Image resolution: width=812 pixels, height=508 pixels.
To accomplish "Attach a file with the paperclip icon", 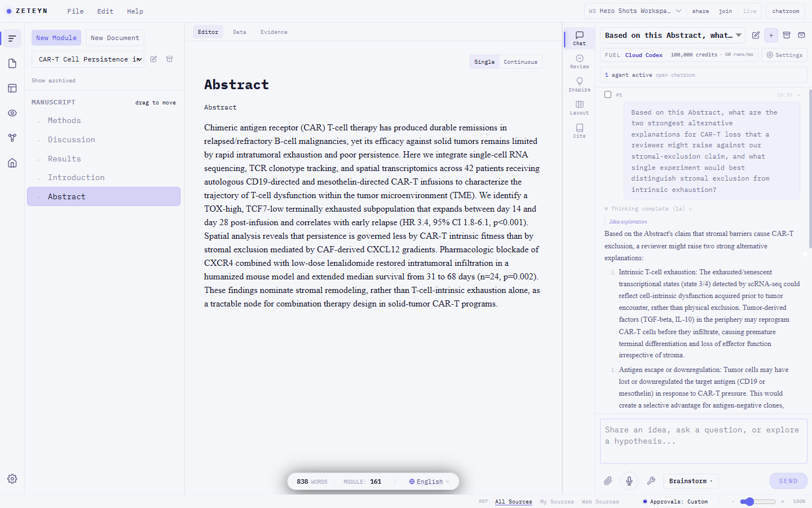I will tap(608, 481).
